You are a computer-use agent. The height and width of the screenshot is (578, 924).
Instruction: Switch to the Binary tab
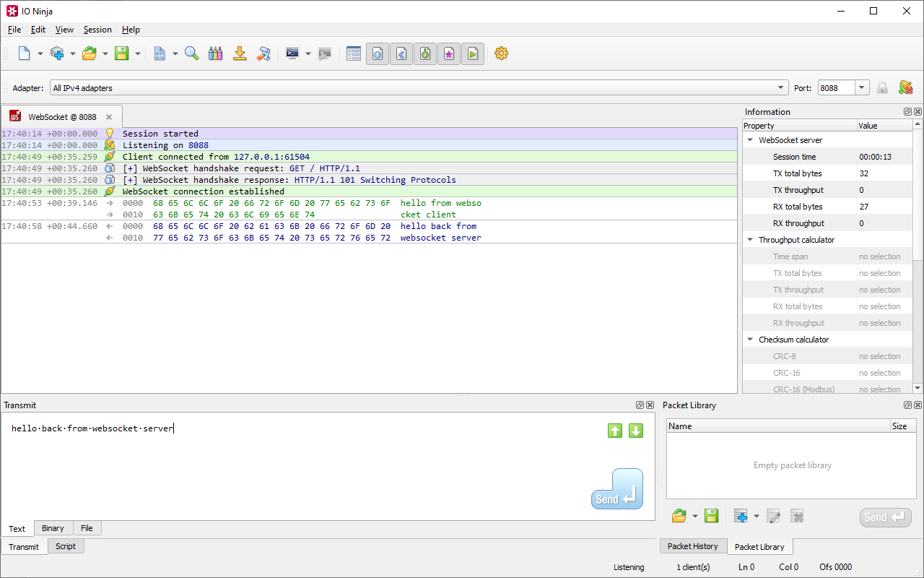[x=53, y=528]
